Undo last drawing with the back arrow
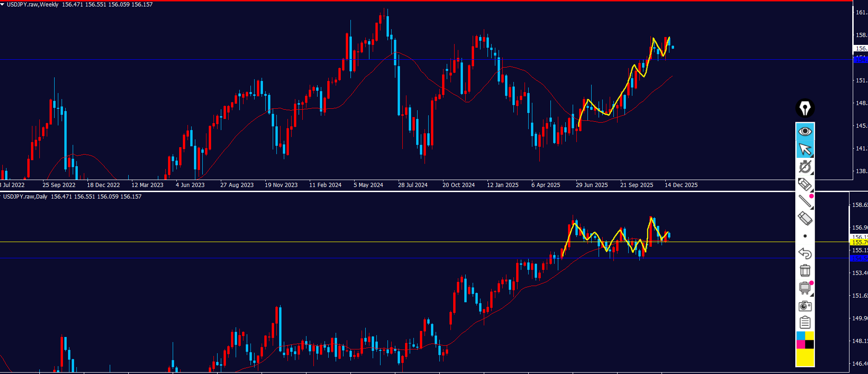Viewport: 868px width, 374px height. click(805, 253)
